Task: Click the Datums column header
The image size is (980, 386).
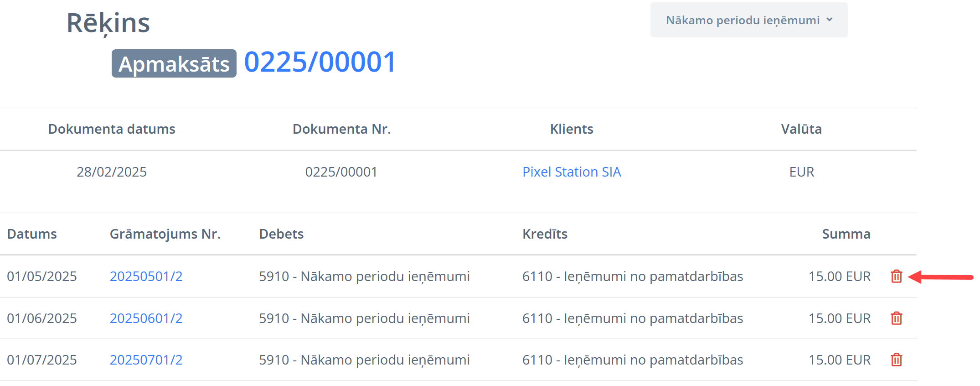Action: [x=32, y=234]
